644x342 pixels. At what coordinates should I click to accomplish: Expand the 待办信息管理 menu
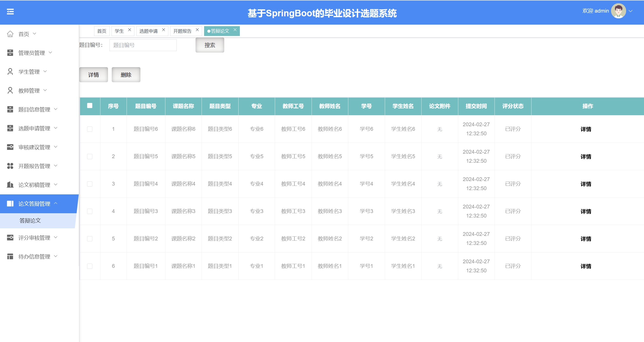click(x=56, y=256)
